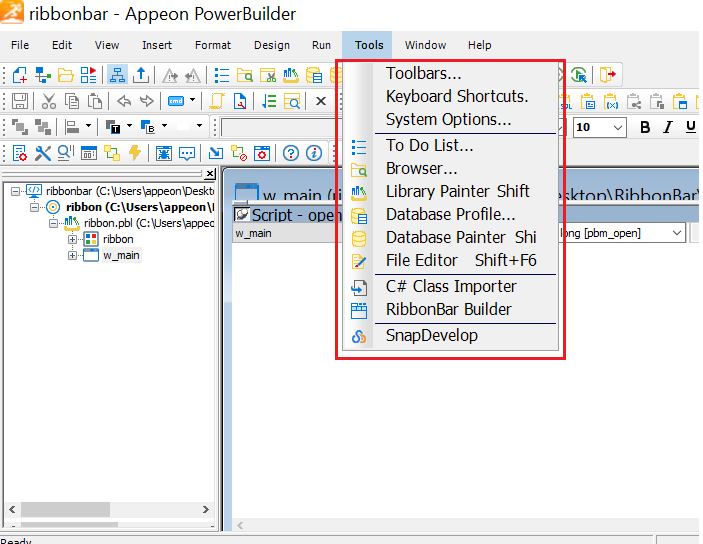Click the Open folder icon in top toolbar

click(65, 75)
